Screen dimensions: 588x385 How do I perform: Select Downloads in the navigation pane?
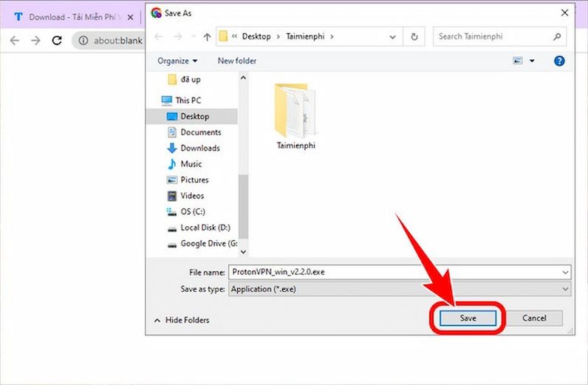pos(199,148)
